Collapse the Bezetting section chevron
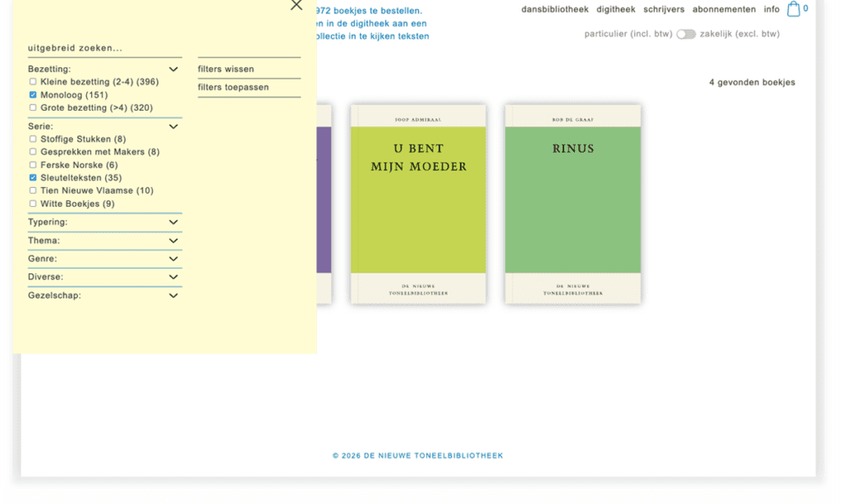This screenshot has height=504, width=841. pos(173,70)
